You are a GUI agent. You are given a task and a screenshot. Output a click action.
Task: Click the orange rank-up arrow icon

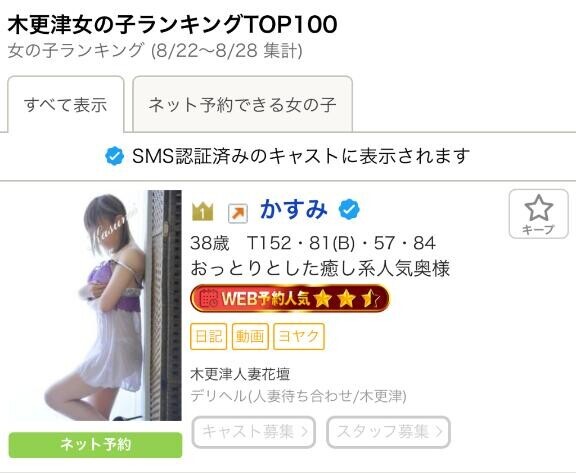238,213
